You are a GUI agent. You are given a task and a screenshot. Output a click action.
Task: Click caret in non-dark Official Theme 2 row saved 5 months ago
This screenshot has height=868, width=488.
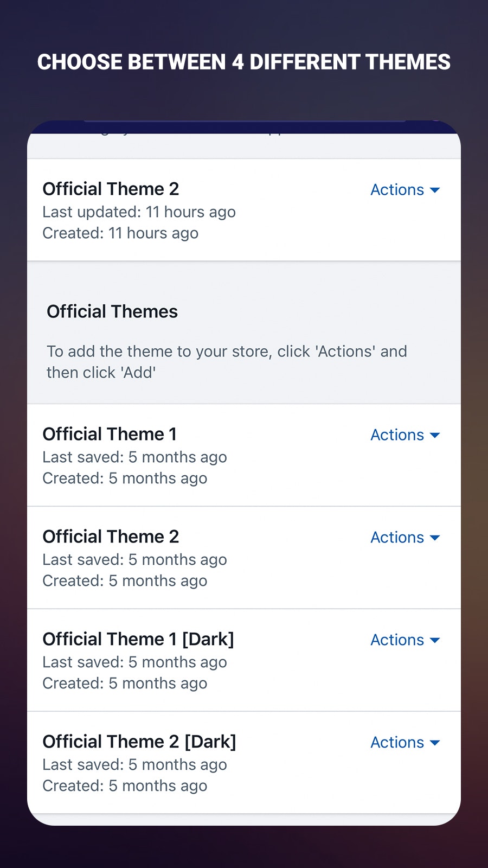coord(435,538)
